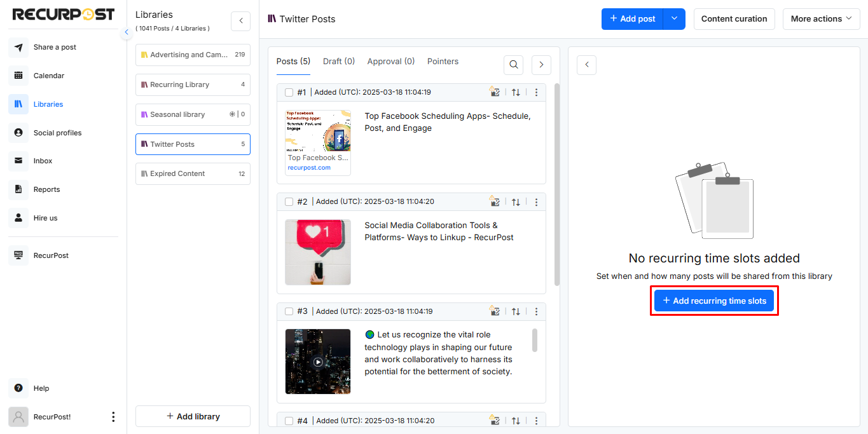Click the edit icon on post #4

click(x=495, y=421)
